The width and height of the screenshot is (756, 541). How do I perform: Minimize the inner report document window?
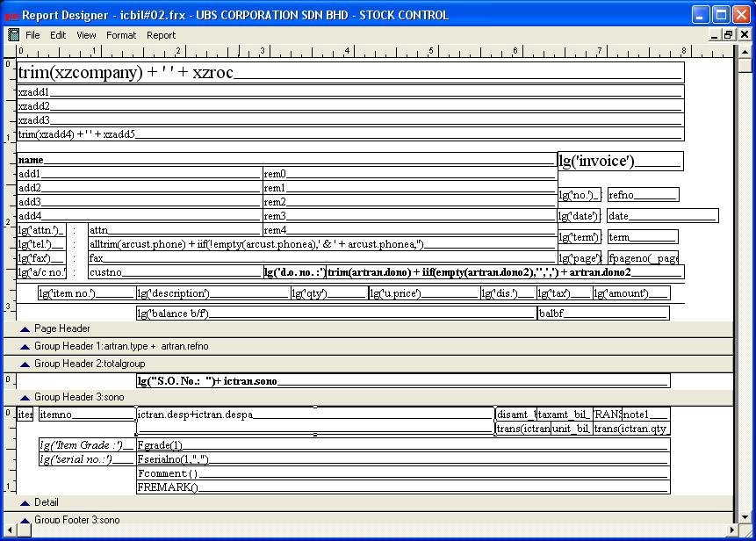[713, 35]
